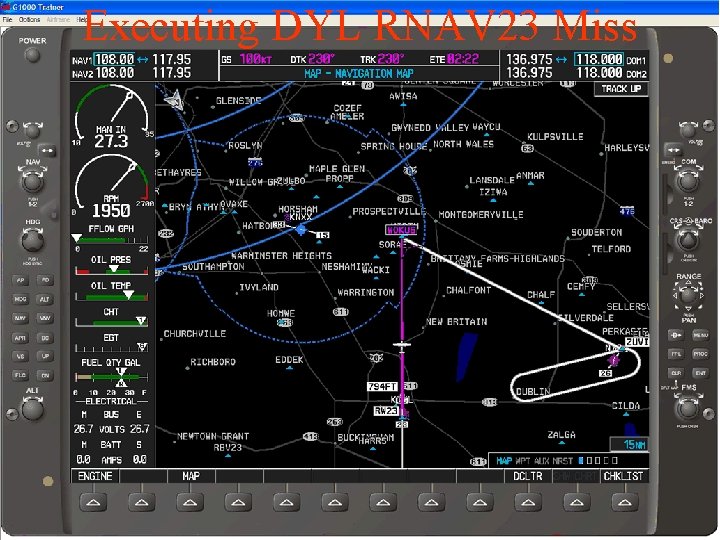This screenshot has width=720, height=540.
Task: Click the 15NM map range indicator
Action: coord(630,444)
